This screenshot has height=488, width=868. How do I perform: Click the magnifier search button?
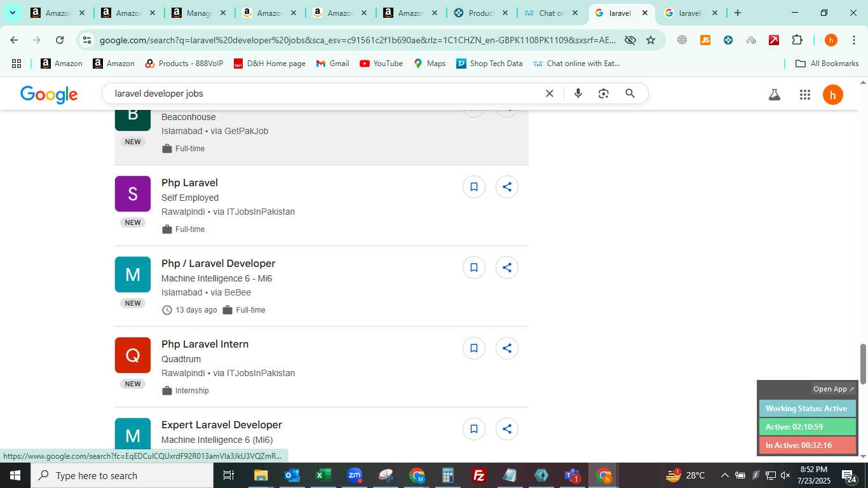[630, 93]
